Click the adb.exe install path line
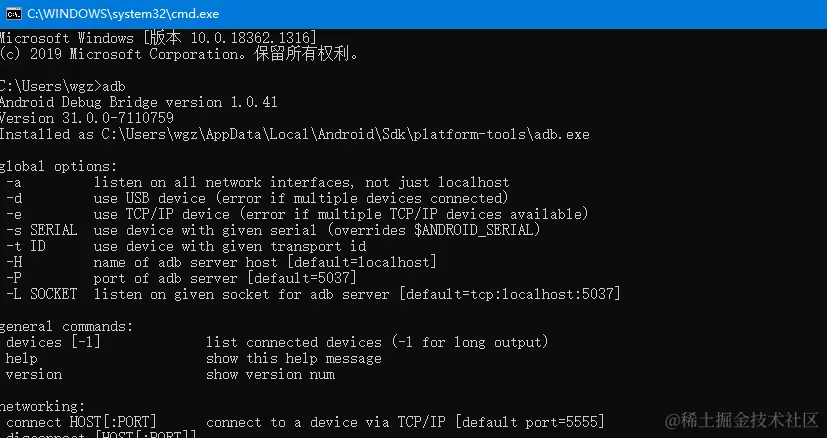 pos(295,135)
